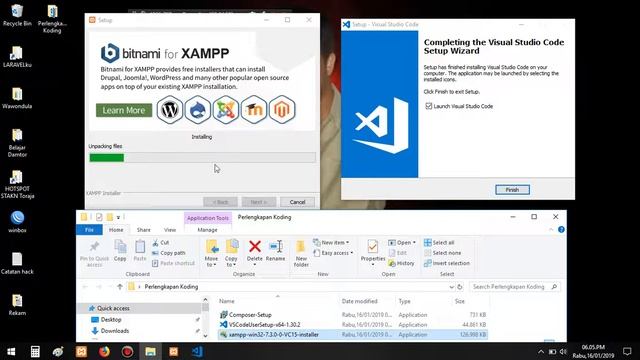Click Learn More in XAMPP setup

click(x=124, y=110)
